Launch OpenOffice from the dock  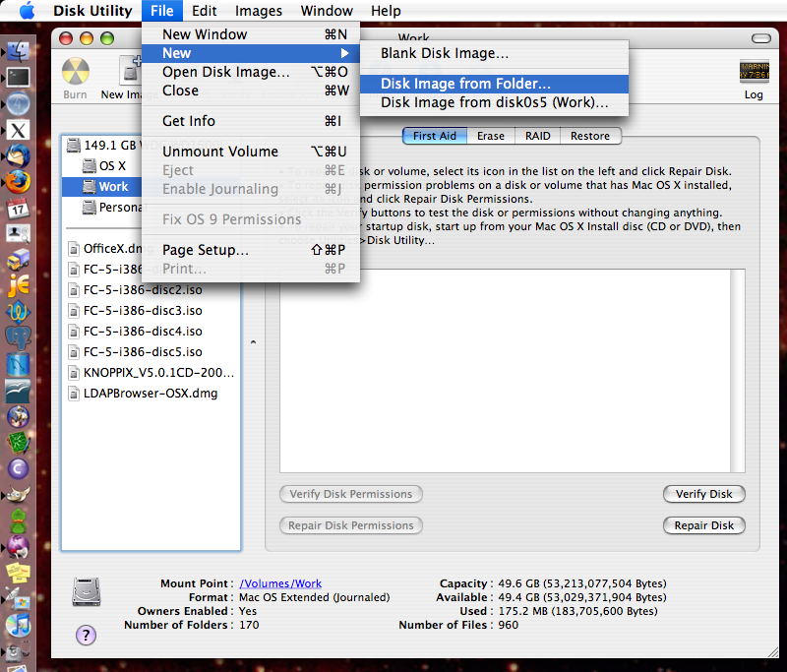(x=18, y=391)
